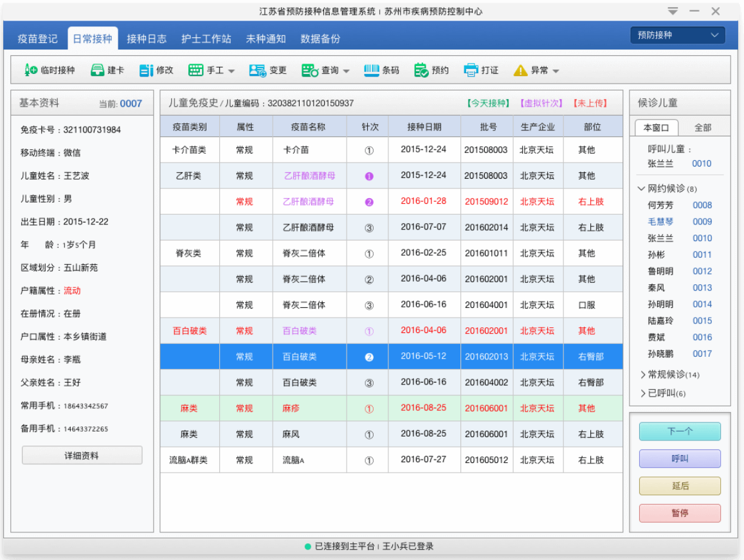
Task: Open the 接种日志 tab
Action: point(147,39)
